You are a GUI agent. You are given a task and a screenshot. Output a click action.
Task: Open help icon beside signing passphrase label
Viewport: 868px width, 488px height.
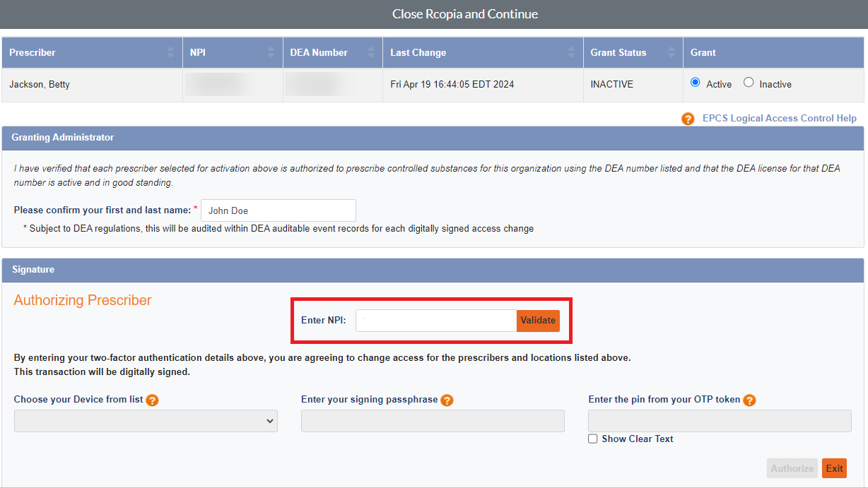click(447, 400)
